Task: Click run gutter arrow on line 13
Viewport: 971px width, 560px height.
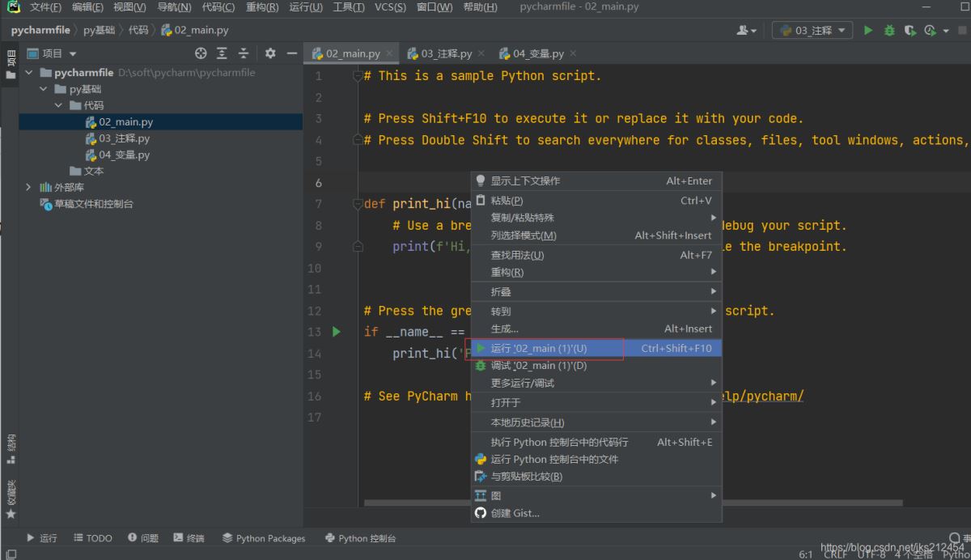Action: [x=337, y=332]
